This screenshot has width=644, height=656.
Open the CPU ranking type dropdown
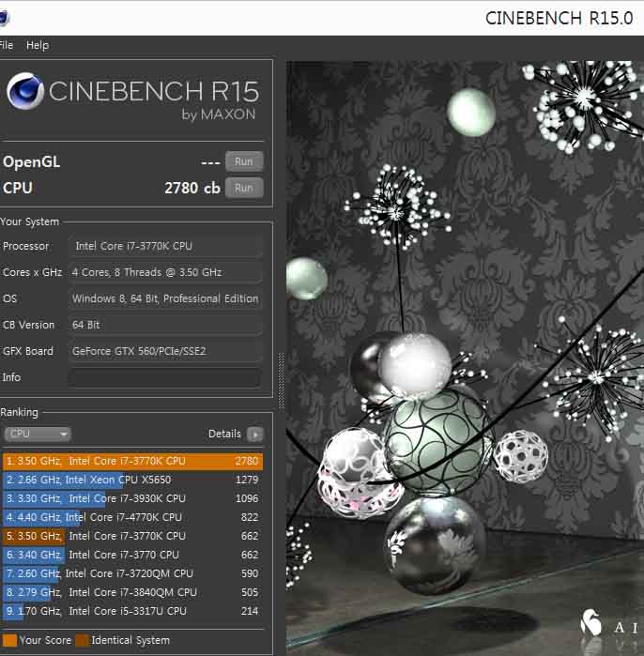[x=38, y=434]
